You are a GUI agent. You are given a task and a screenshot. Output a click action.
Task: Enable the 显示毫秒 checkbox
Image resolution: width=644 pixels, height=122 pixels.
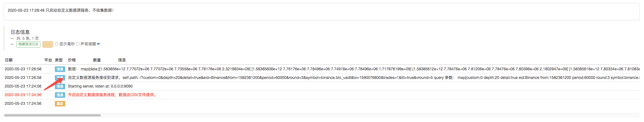(57, 44)
